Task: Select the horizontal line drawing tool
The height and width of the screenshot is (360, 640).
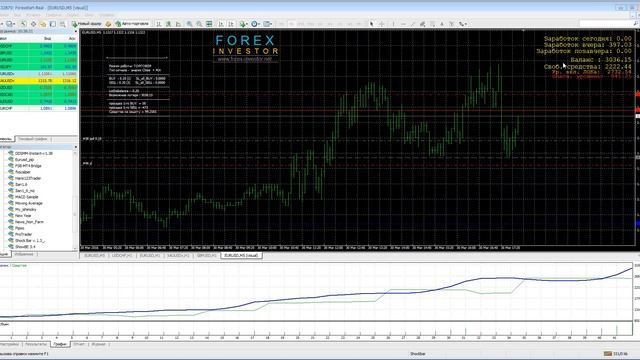Action: [x=403, y=24]
